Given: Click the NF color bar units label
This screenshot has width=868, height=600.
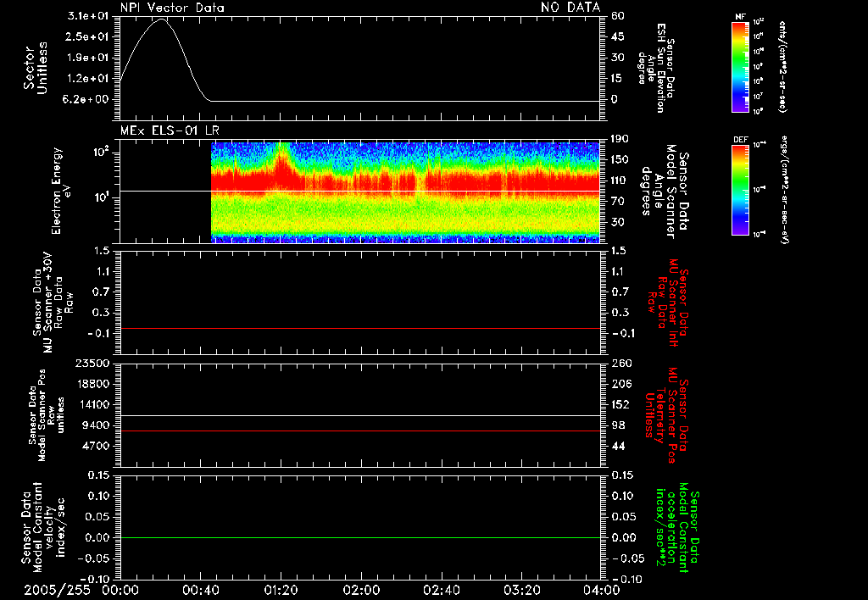Looking at the screenshot, I should tap(782, 66).
